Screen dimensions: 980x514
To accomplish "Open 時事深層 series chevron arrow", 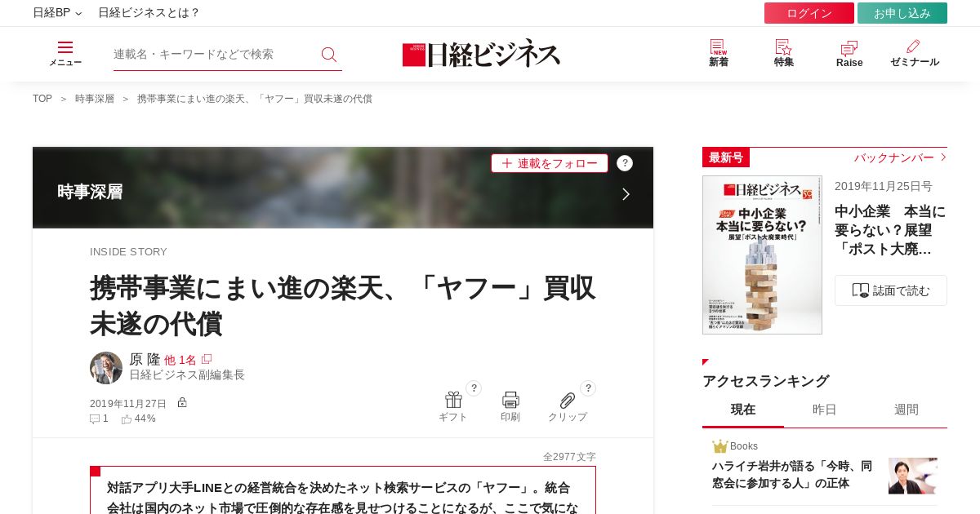I will [x=626, y=194].
